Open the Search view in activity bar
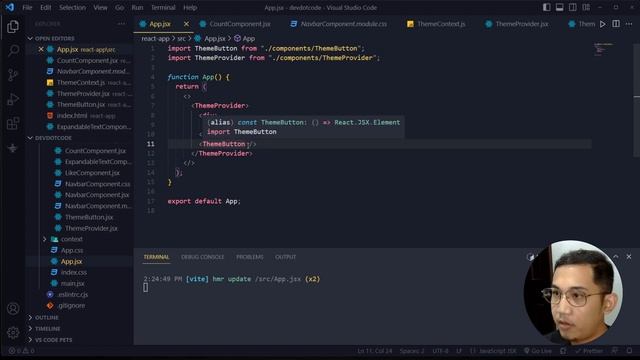This screenshot has width=640, height=360. [x=13, y=51]
